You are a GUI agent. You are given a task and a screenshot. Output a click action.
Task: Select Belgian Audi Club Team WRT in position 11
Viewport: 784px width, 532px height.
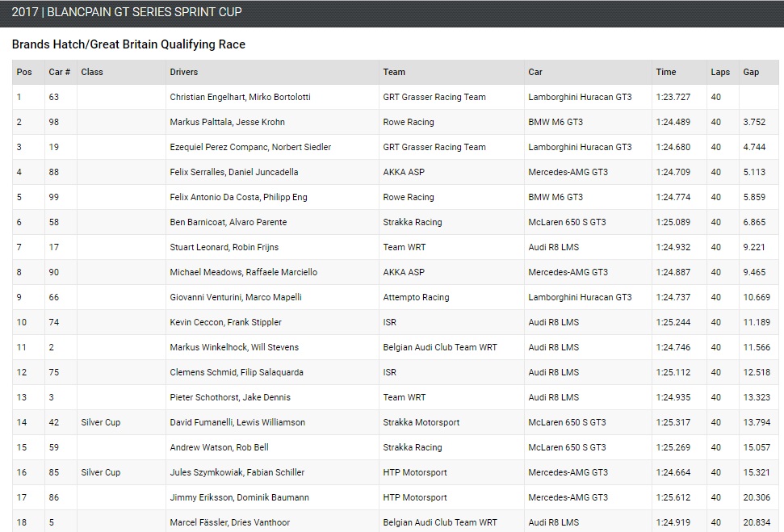pos(440,347)
